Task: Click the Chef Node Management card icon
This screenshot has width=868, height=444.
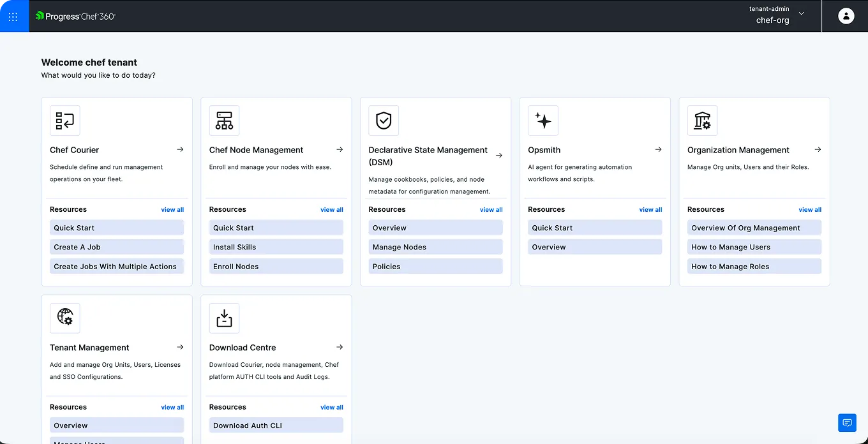Action: [224, 121]
